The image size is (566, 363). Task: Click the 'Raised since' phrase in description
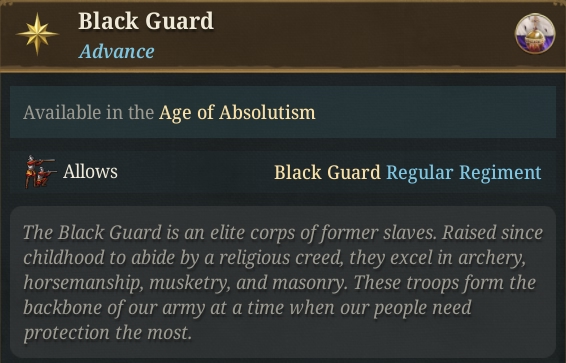point(492,232)
